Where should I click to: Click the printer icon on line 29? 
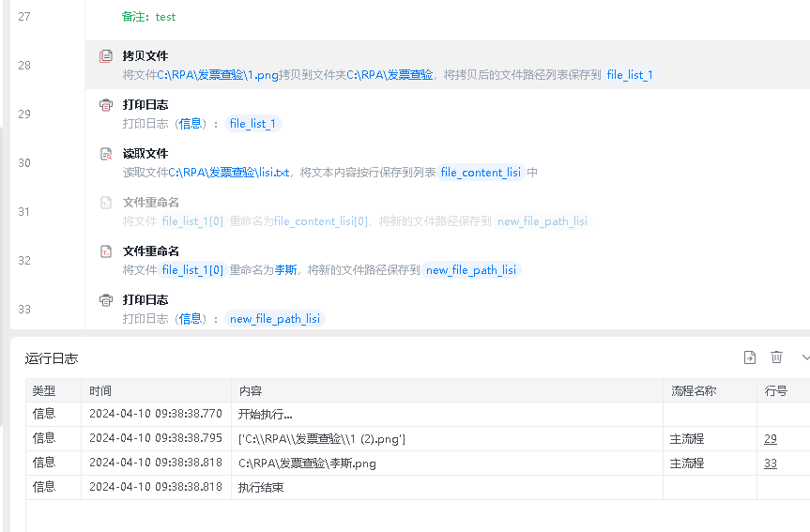pyautogui.click(x=106, y=105)
